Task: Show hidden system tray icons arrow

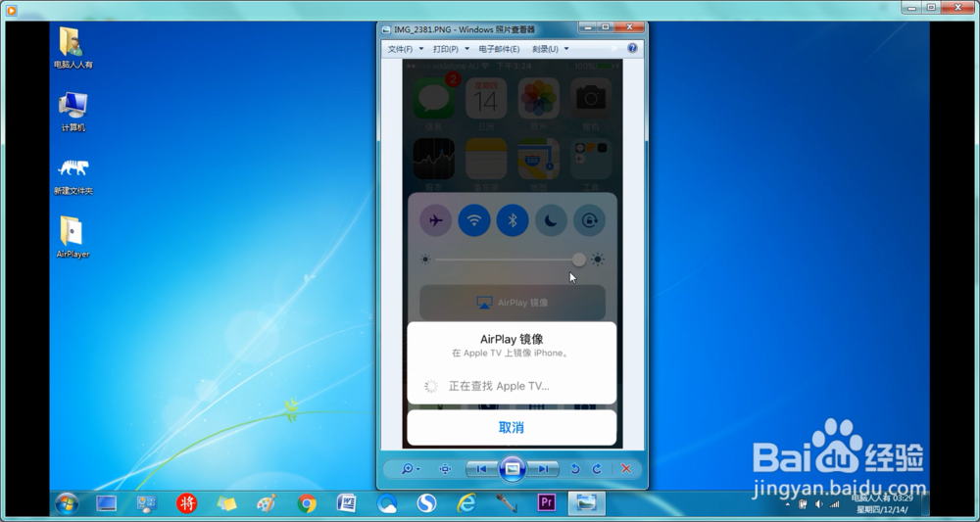Action: click(x=788, y=504)
